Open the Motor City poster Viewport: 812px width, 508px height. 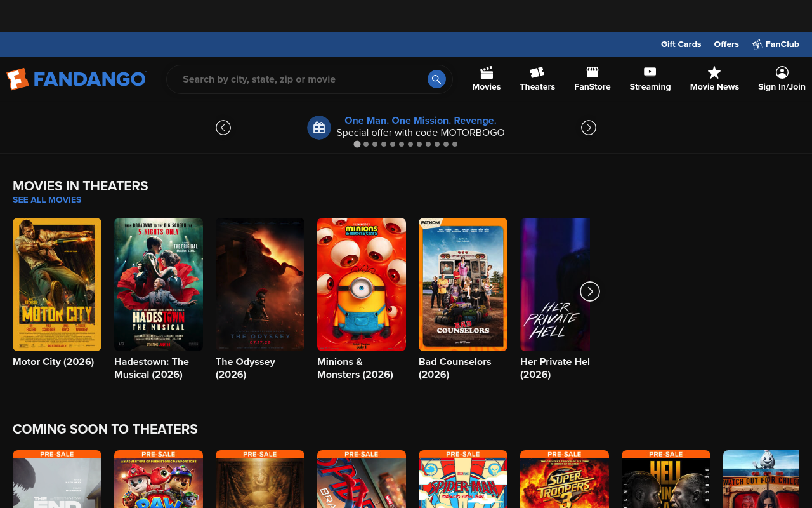pyautogui.click(x=57, y=284)
